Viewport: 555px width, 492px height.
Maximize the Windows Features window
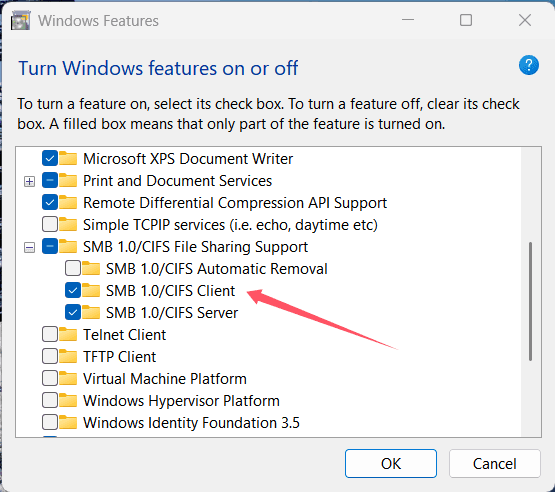466,20
